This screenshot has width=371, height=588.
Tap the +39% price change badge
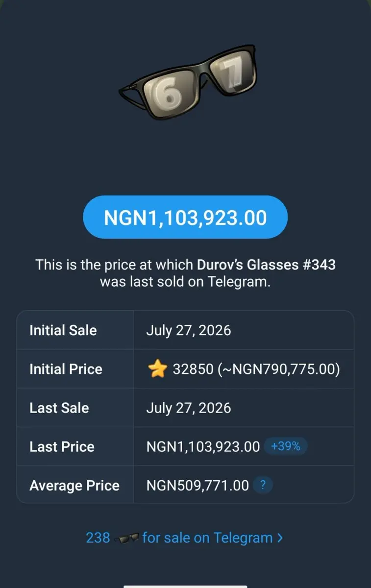pos(285,446)
